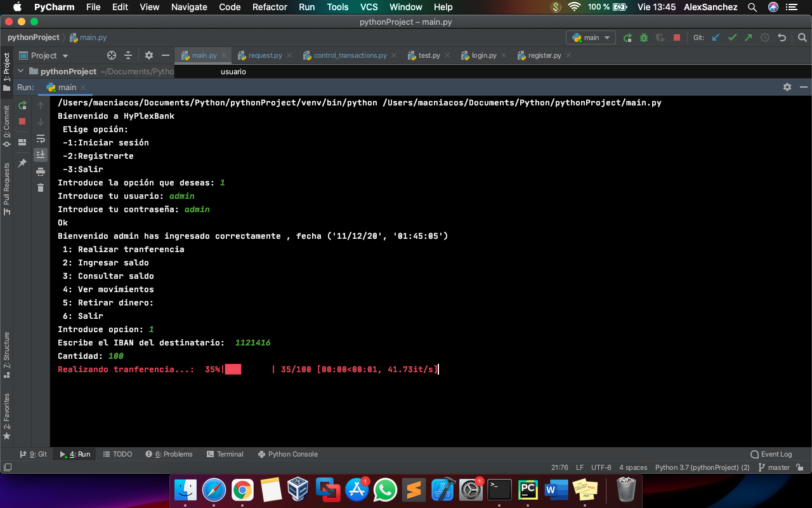Change LF line separator in status bar
This screenshot has width=812, height=508.
[580, 467]
